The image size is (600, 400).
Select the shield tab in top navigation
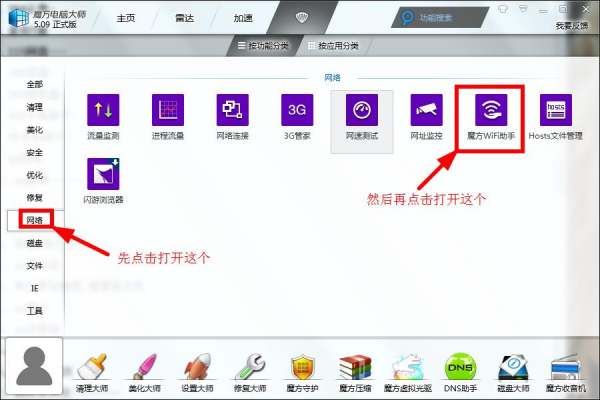[302, 18]
